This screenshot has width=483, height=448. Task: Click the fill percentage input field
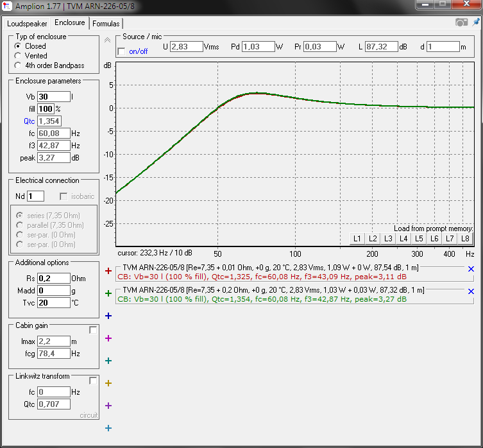46,109
